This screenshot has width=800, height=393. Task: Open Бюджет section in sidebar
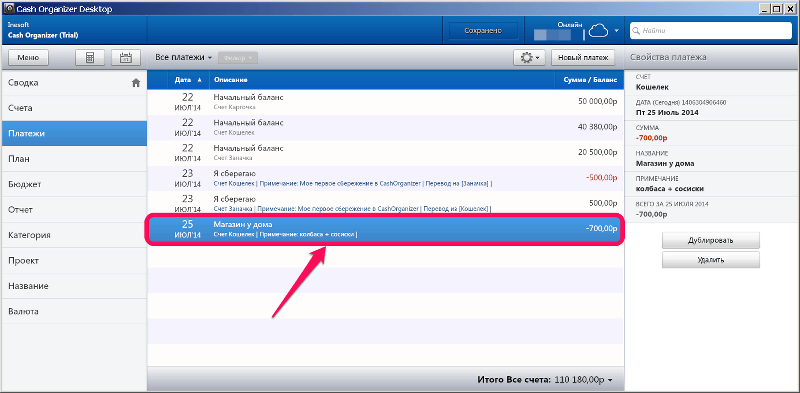[73, 184]
